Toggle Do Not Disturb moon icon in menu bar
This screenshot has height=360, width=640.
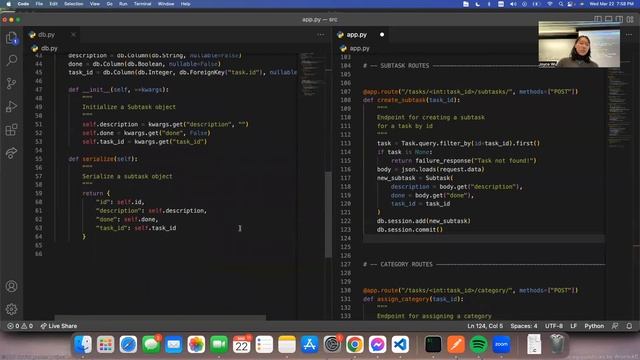[477, 4]
